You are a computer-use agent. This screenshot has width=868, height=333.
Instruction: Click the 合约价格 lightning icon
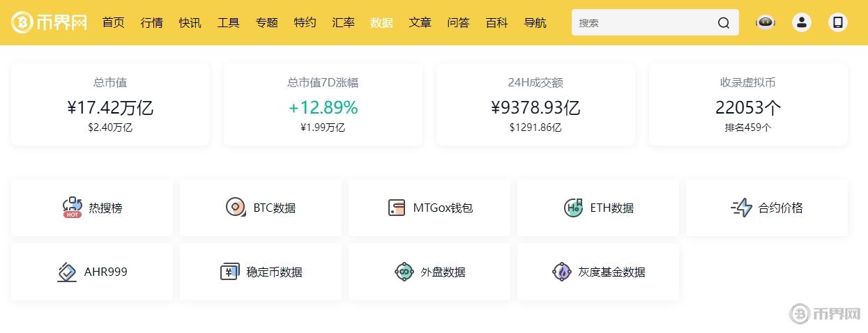[x=742, y=208]
